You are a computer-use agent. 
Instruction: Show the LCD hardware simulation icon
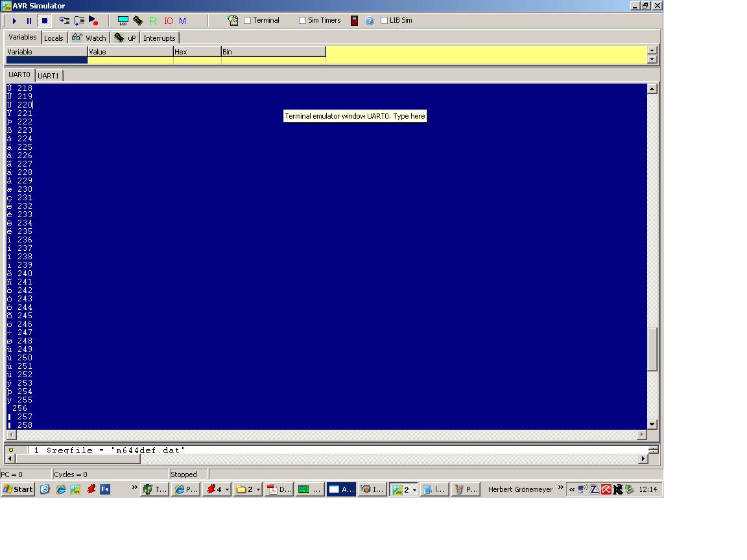[123, 21]
